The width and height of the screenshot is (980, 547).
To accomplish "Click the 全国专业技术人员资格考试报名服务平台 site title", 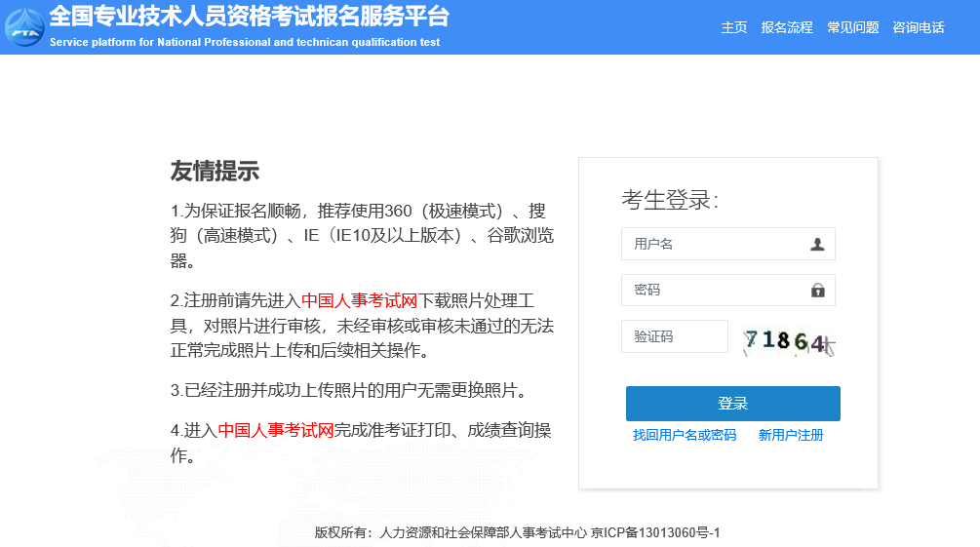I will (x=249, y=17).
